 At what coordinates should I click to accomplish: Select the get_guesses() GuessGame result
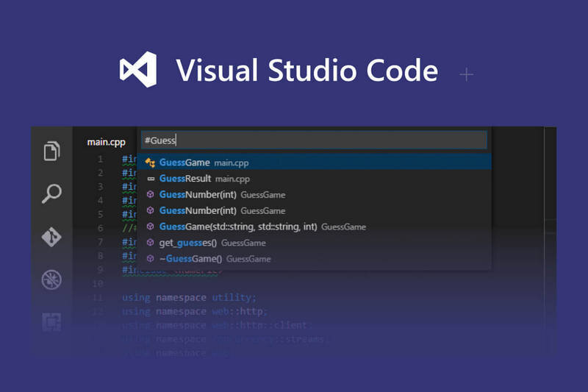pos(315,243)
